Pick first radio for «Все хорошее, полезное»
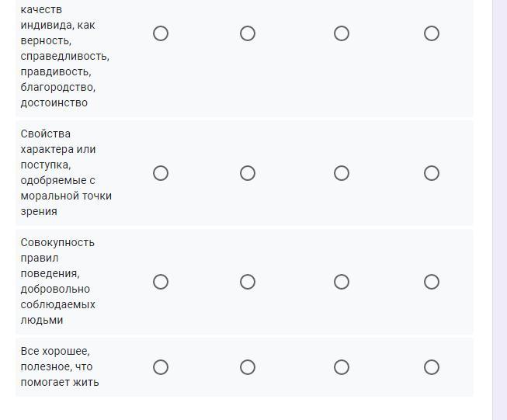The height and width of the screenshot is (420, 507). (161, 367)
